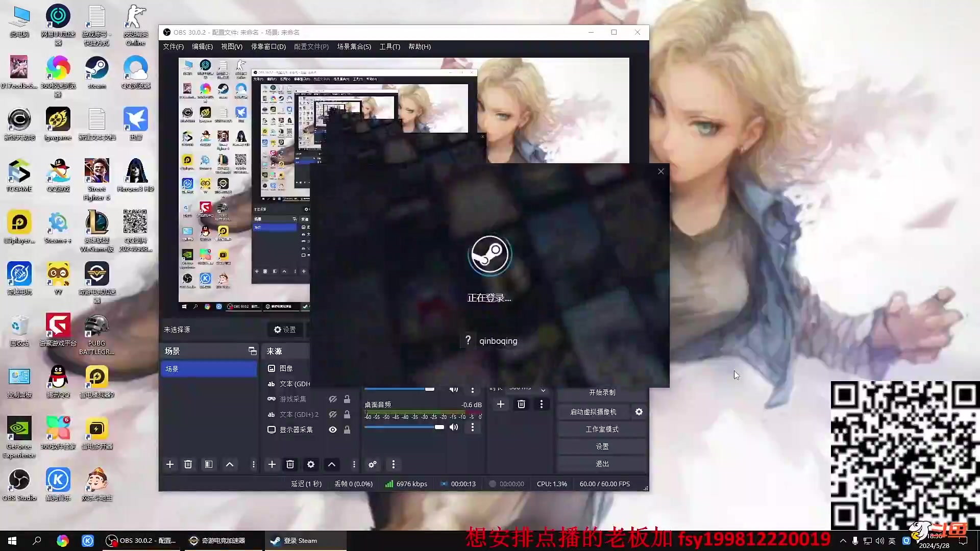Open 工具(T) menu
The height and width of the screenshot is (551, 980).
[x=389, y=46]
